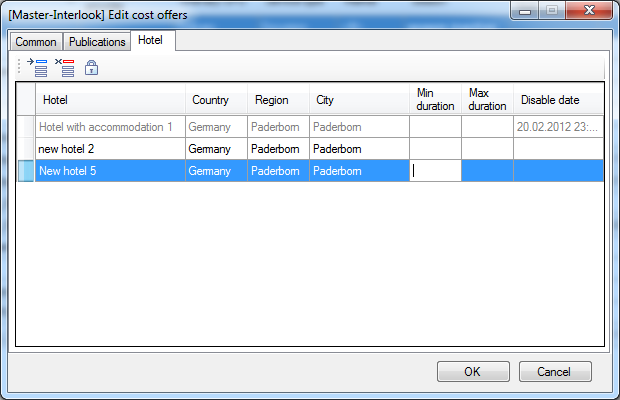The image size is (620, 400).
Task: Click the Country column header
Action: (x=215, y=100)
